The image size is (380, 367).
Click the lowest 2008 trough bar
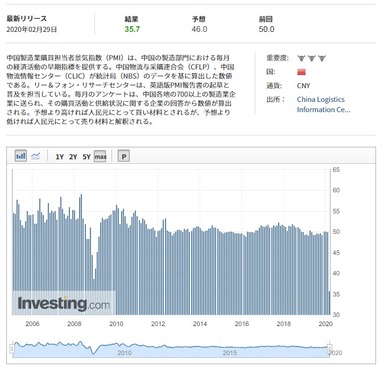94,297
